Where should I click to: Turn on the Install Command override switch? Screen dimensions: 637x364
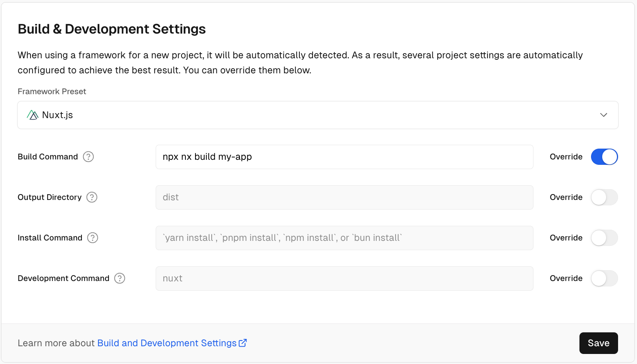(x=604, y=238)
